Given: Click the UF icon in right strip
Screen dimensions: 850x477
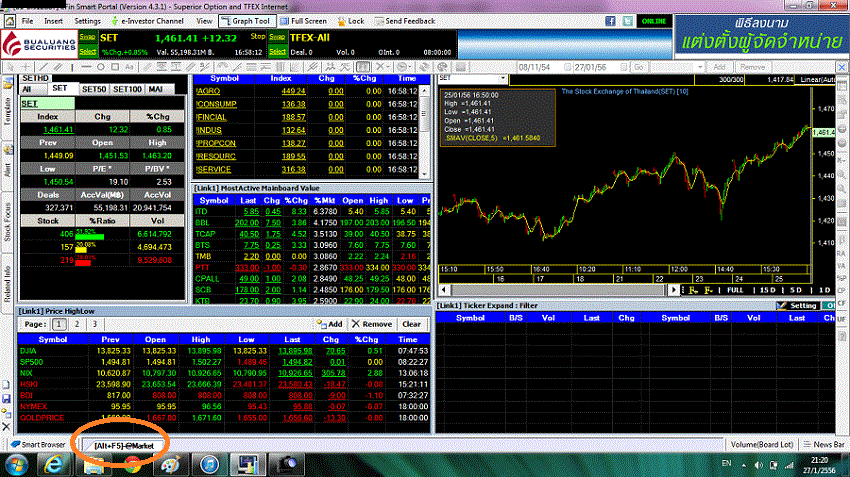Looking at the screenshot, I should click(842, 319).
